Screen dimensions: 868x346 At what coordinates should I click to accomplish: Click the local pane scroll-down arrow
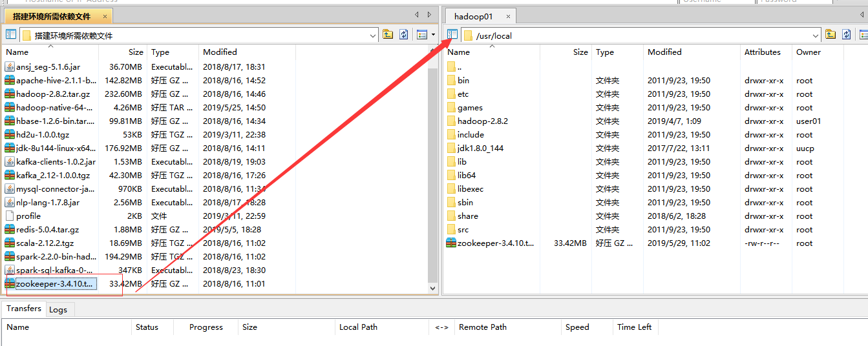(433, 289)
